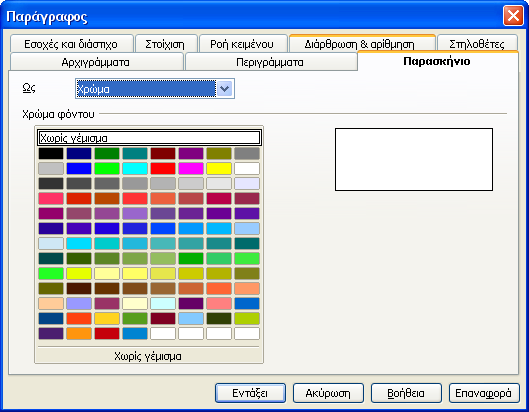Pick the bright green swatch in second row
The height and width of the screenshot is (412, 529).
[x=107, y=168]
